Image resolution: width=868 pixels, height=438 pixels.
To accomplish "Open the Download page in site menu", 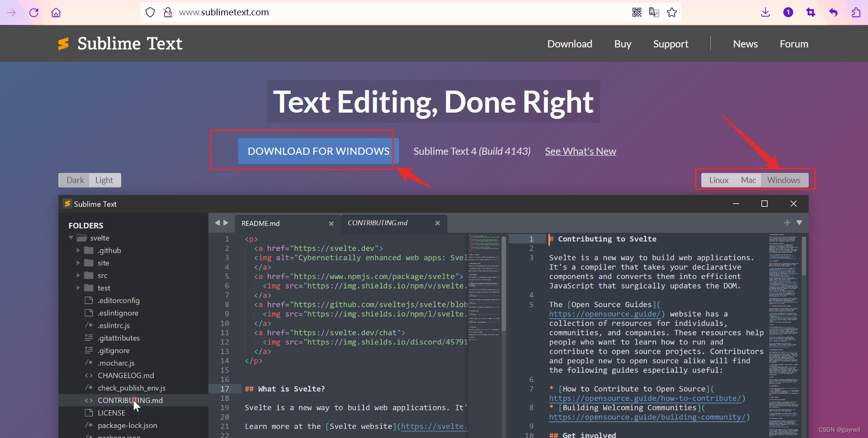I will click(x=570, y=44).
